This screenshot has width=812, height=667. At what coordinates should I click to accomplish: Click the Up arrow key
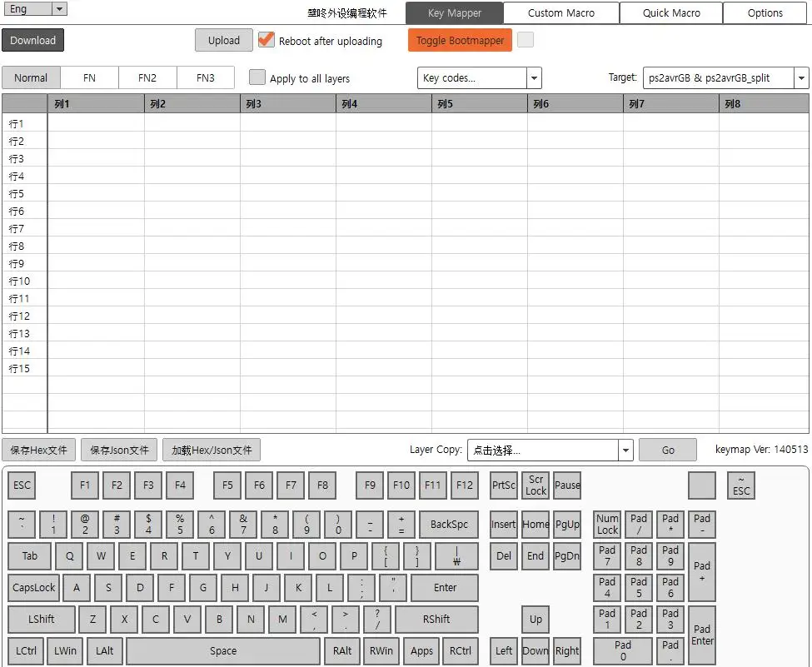tap(536, 620)
